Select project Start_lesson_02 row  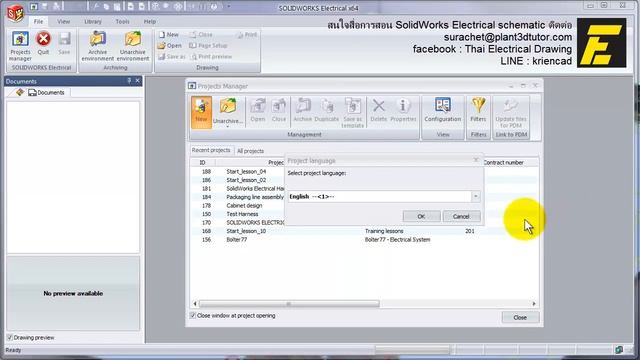coord(246,180)
